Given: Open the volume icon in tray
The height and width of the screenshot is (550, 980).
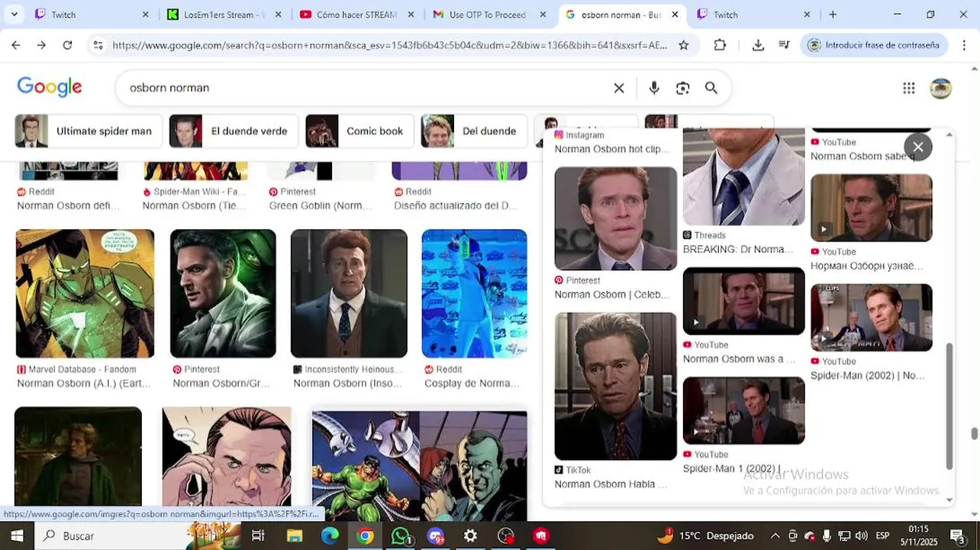Looking at the screenshot, I should click(861, 535).
